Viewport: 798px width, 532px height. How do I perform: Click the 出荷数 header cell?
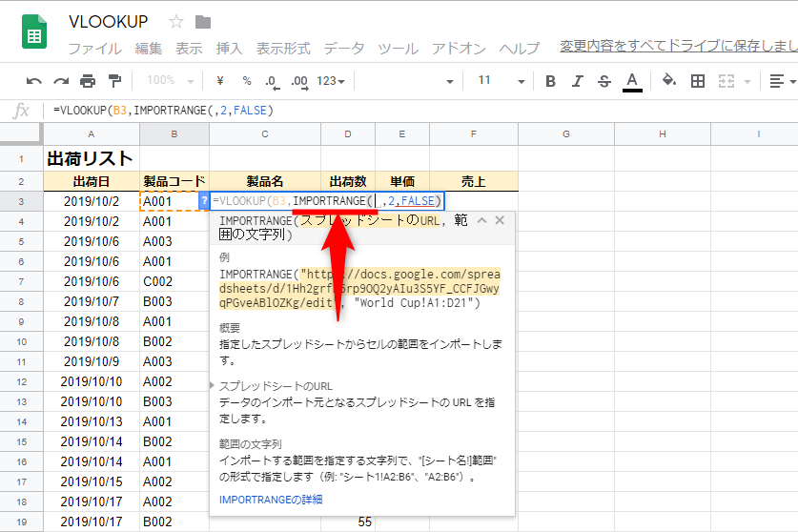click(x=348, y=181)
